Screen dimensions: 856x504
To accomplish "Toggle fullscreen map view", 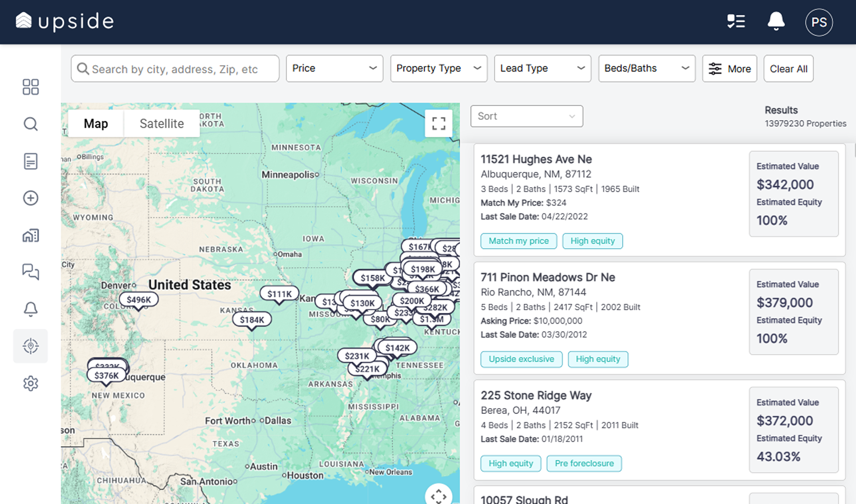I will pos(439,124).
